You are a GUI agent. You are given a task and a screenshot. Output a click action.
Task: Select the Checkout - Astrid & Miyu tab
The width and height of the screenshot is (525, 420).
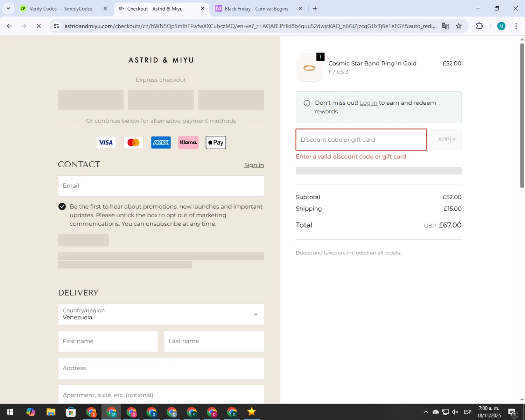(155, 8)
